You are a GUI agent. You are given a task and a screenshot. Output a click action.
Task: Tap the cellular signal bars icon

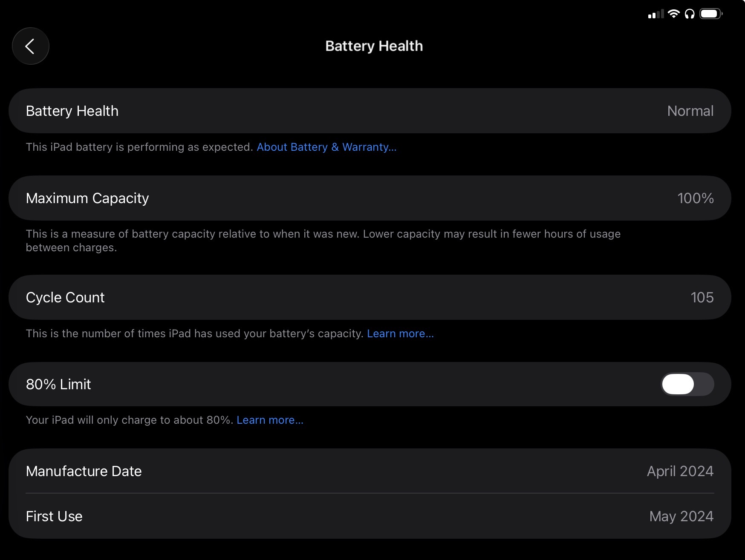(655, 14)
